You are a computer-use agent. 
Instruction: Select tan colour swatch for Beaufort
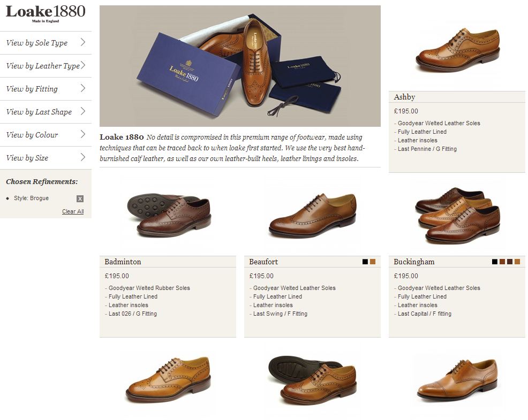coord(373,262)
